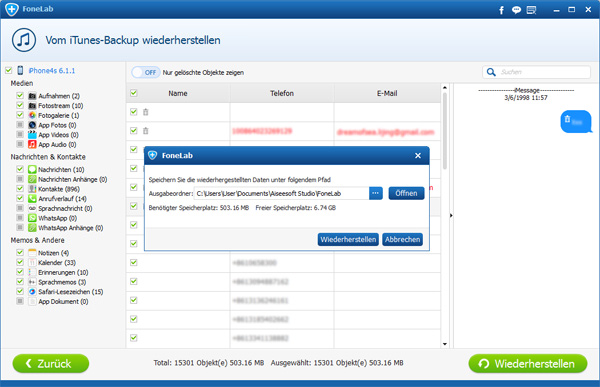The image size is (600, 387).
Task: Select the Fotostream icon
Action: pos(32,105)
